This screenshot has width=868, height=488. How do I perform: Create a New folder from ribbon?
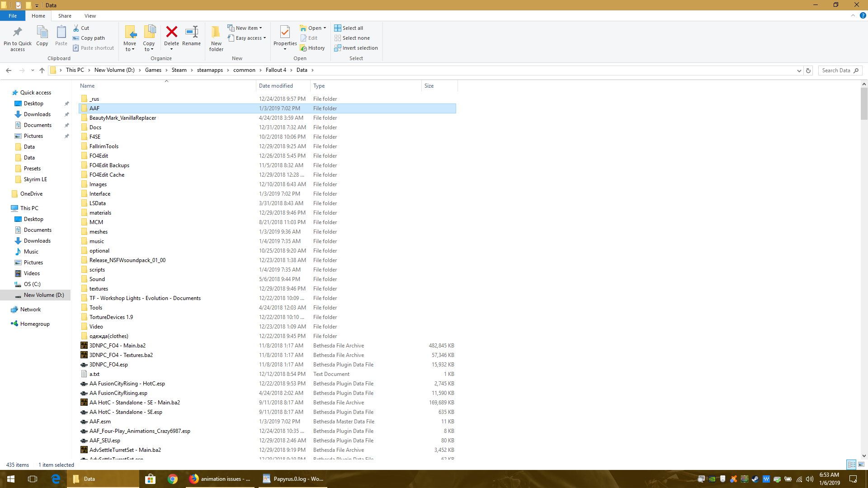(216, 38)
